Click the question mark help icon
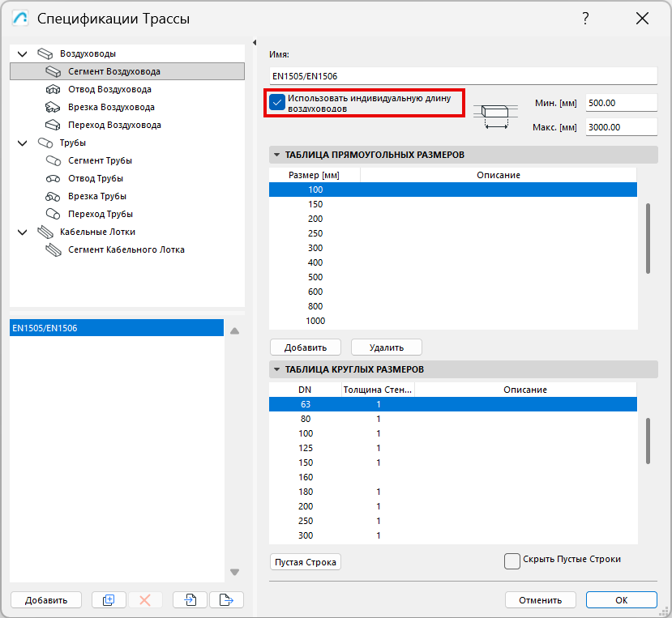 point(585,19)
